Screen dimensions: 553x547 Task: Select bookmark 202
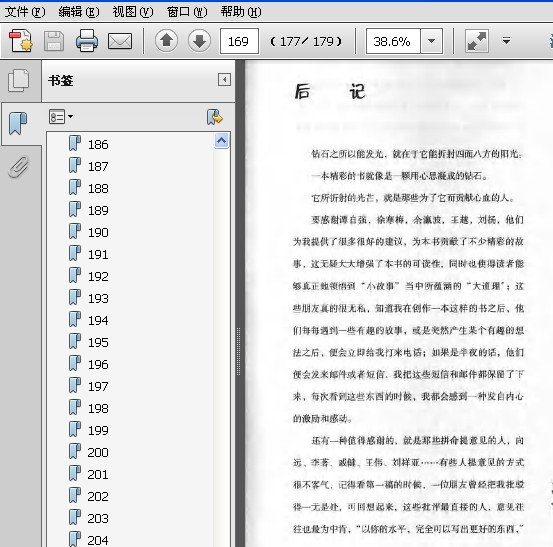click(x=98, y=497)
